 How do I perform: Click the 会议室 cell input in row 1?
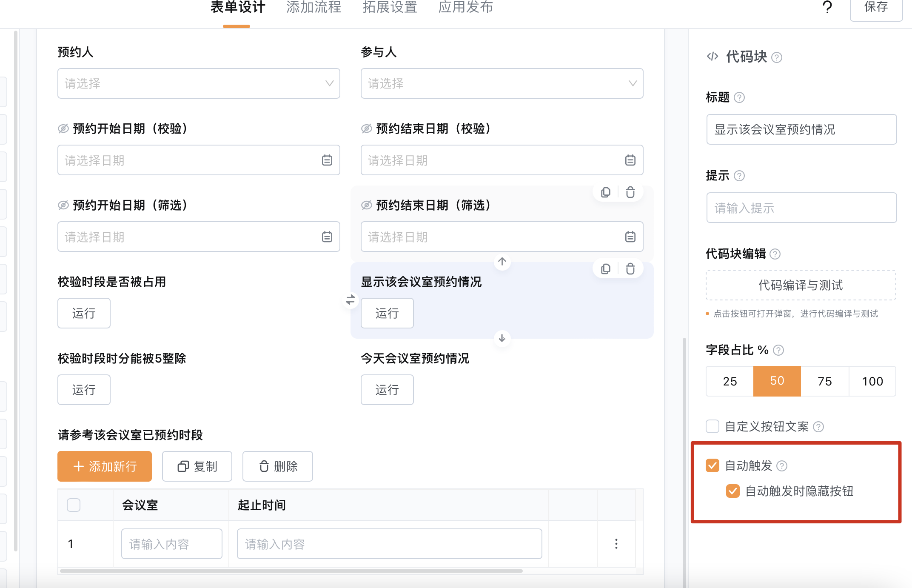click(x=172, y=544)
